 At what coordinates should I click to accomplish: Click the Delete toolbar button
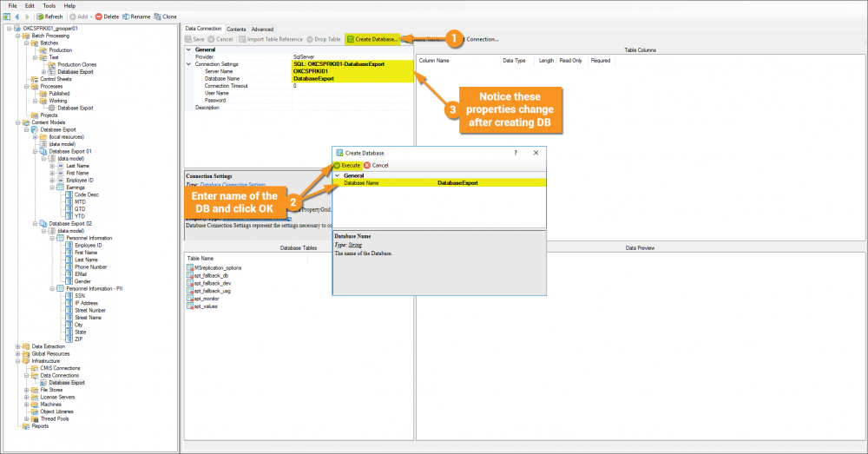[x=107, y=16]
